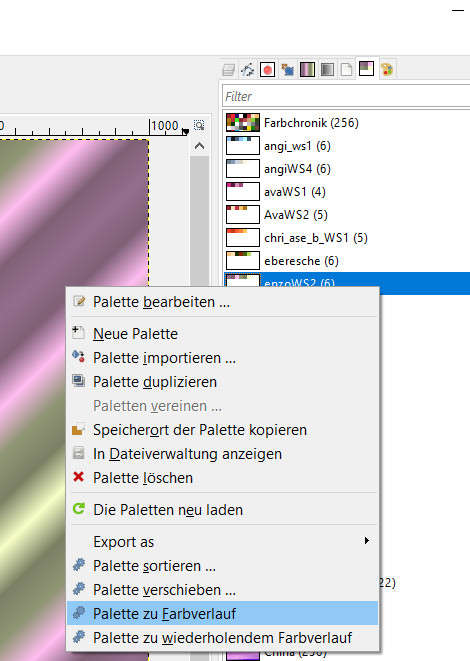Choose Palette importieren menu entry

coord(222,357)
